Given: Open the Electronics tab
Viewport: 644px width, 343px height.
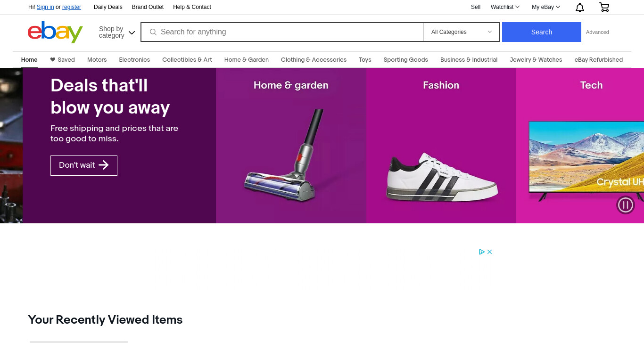Looking at the screenshot, I should 134,60.
